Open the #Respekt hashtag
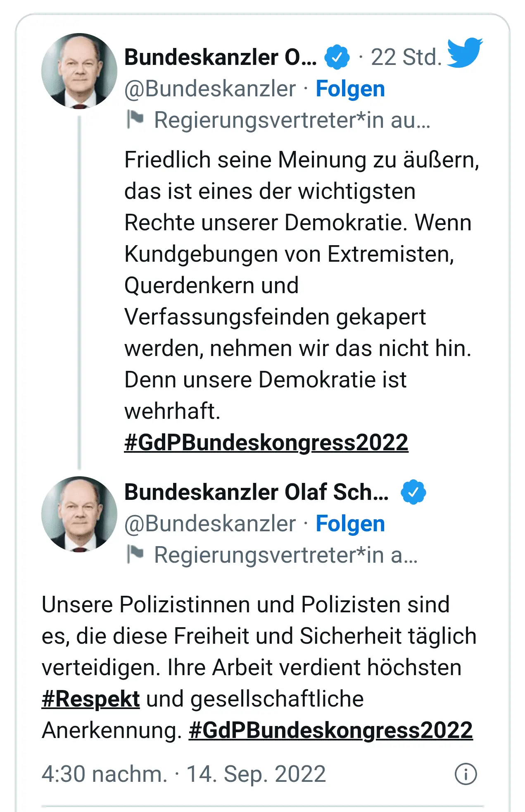 (x=91, y=699)
